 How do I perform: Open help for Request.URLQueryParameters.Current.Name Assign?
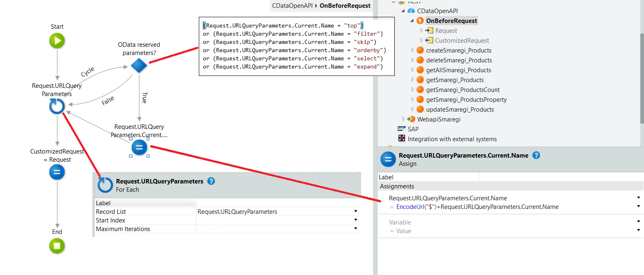click(536, 155)
